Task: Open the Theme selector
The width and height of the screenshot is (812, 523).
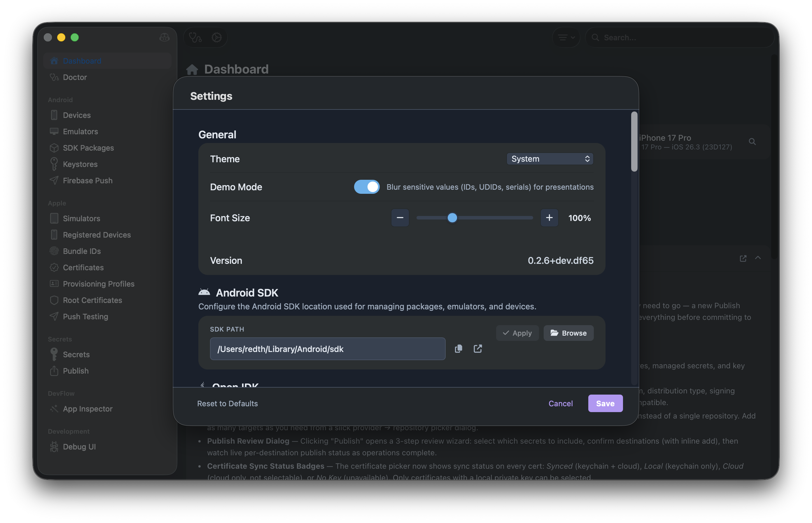Action: tap(550, 158)
